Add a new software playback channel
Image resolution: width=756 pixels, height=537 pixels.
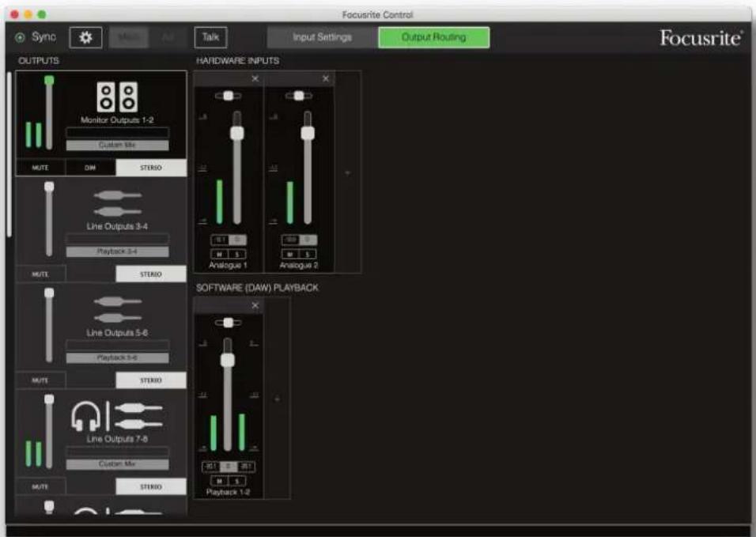[277, 399]
